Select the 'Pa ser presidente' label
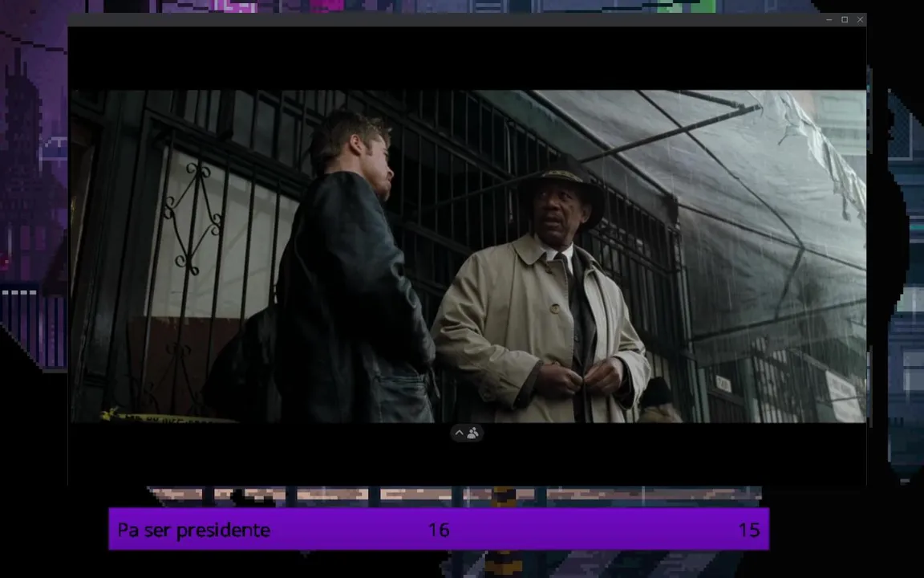The image size is (924, 578). 194,530
